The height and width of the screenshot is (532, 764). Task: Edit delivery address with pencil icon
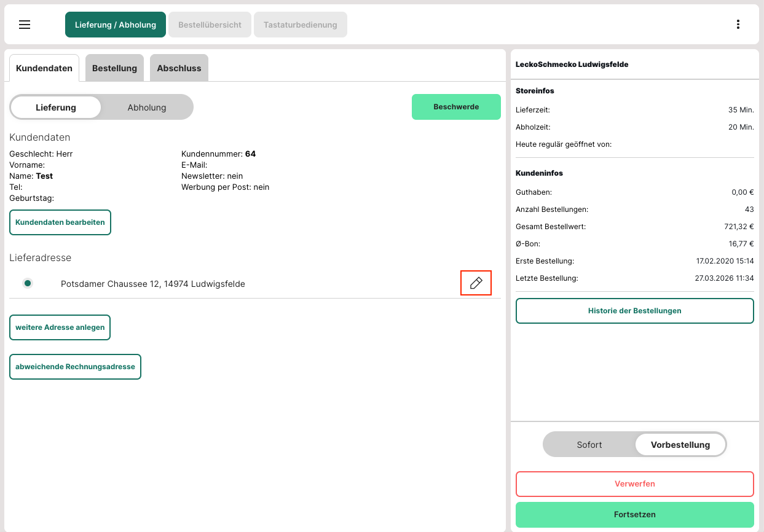point(476,283)
